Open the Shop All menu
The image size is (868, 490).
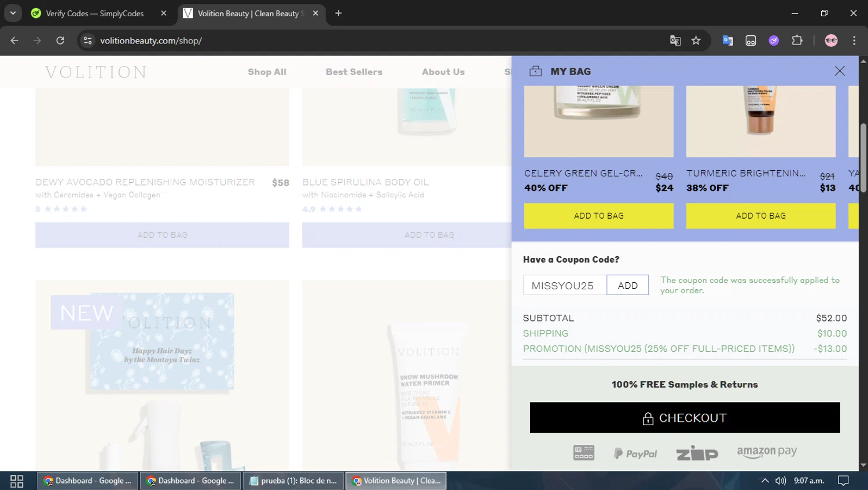coord(267,72)
